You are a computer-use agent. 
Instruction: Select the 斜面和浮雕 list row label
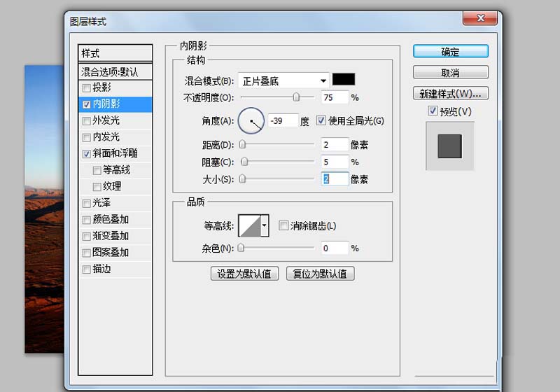point(115,153)
